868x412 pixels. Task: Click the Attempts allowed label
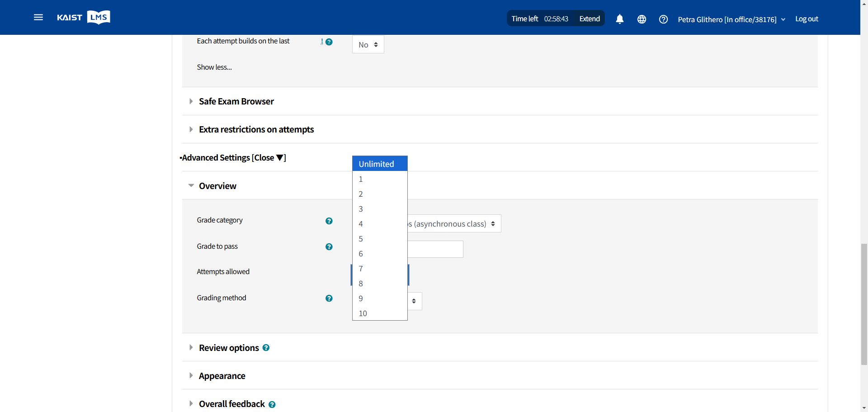pos(223,271)
